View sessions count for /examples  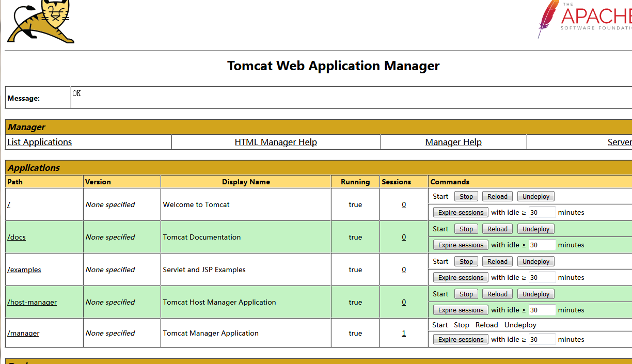coord(404,270)
